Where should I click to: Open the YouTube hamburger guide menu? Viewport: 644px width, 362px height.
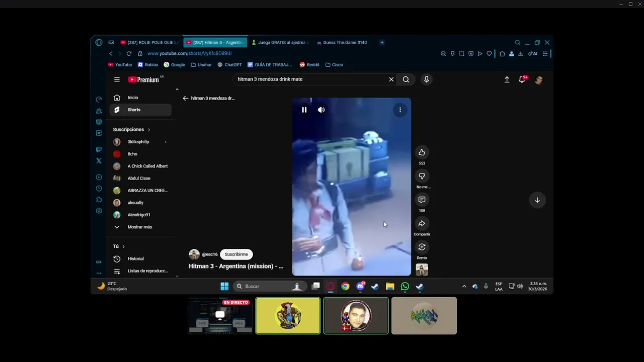117,79
